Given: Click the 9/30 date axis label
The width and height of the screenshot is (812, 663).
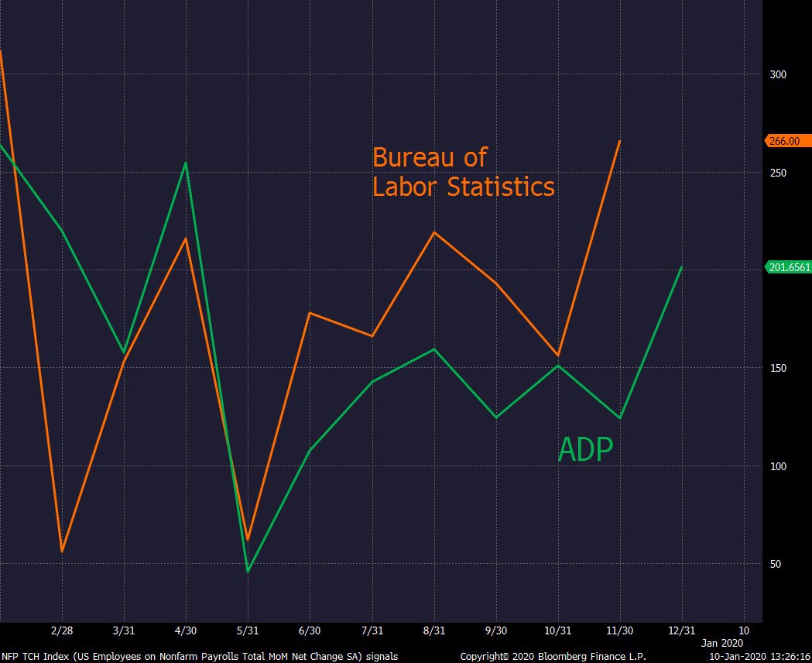Looking at the screenshot, I should pos(496,630).
